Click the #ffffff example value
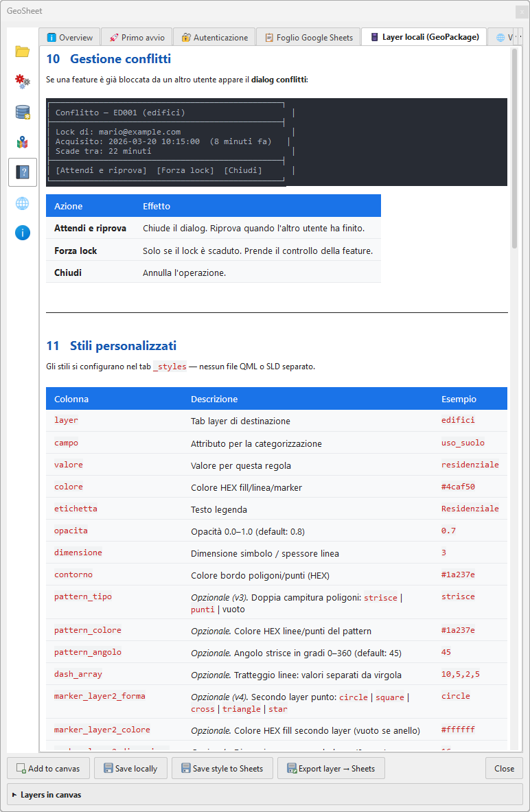The image size is (530, 812). 458,730
